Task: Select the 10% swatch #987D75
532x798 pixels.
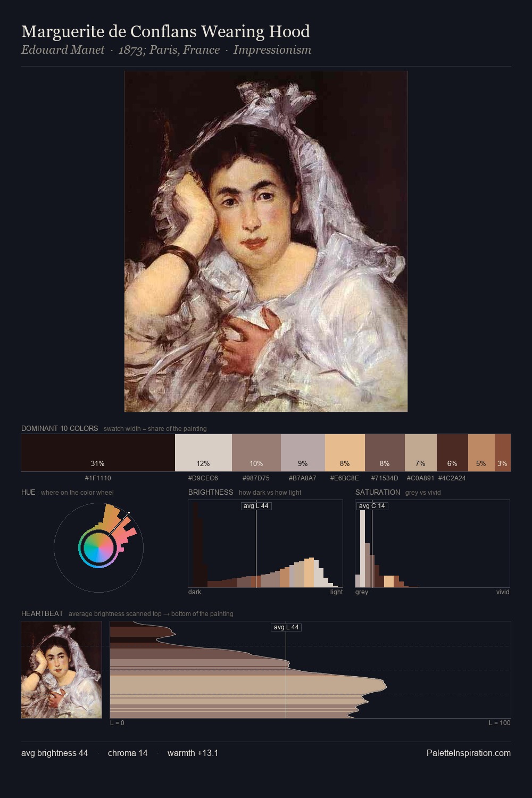Action: (x=256, y=453)
